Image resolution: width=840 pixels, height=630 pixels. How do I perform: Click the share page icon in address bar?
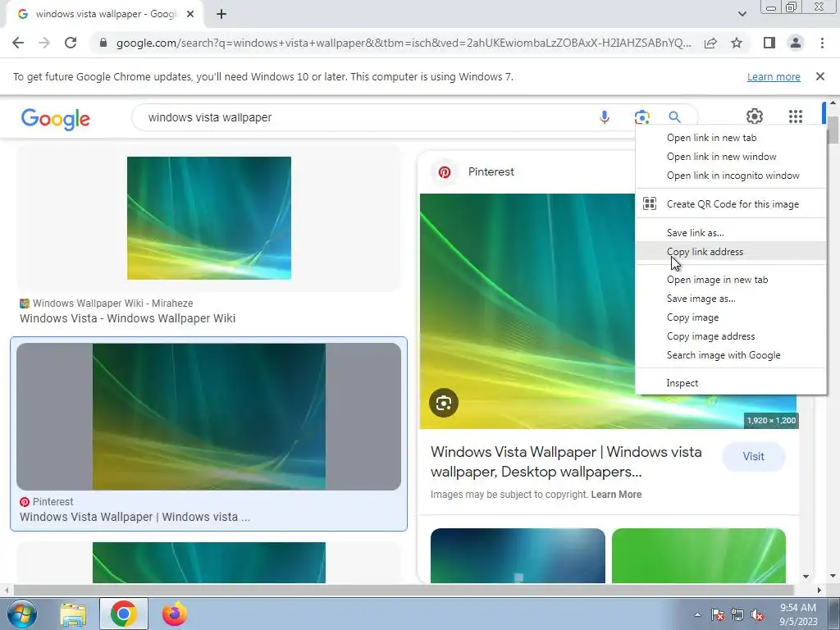[x=710, y=43]
